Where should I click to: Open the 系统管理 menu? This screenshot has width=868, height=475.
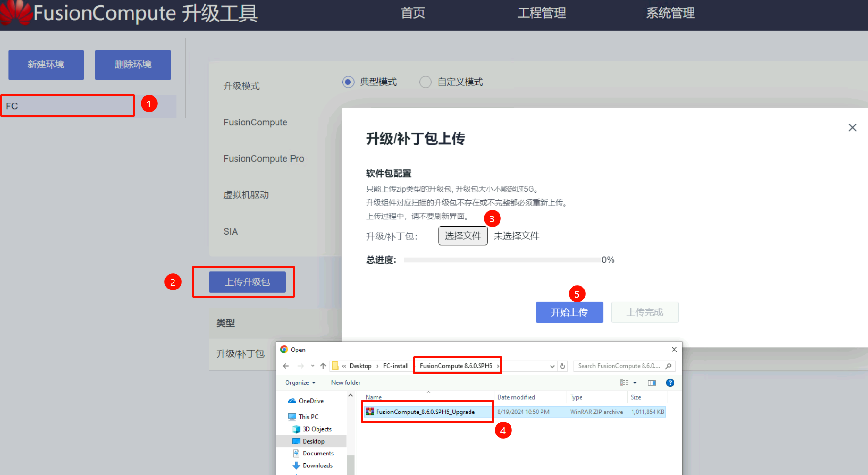(670, 13)
